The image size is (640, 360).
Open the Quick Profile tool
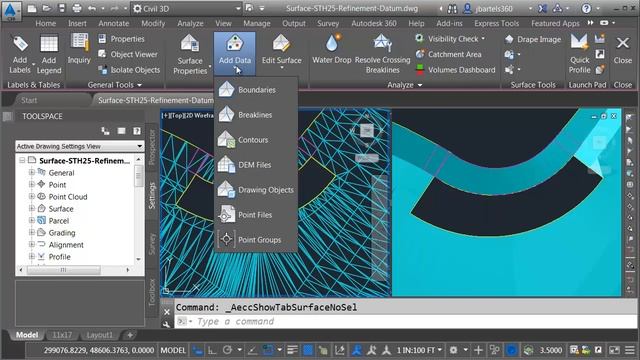coord(579,54)
